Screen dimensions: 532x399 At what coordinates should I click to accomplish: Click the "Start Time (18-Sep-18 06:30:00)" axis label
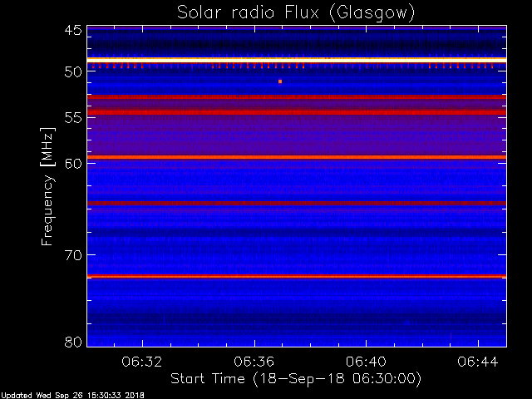point(296,378)
